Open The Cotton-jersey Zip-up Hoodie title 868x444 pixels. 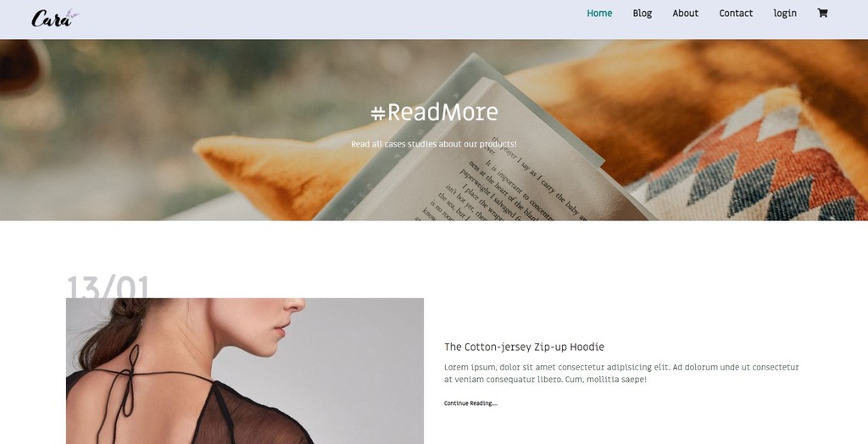pyautogui.click(x=524, y=347)
